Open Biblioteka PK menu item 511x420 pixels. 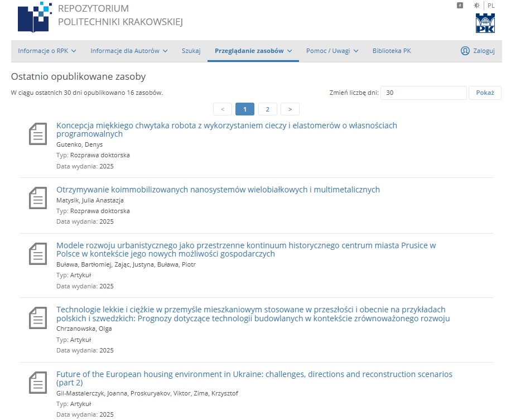click(392, 51)
